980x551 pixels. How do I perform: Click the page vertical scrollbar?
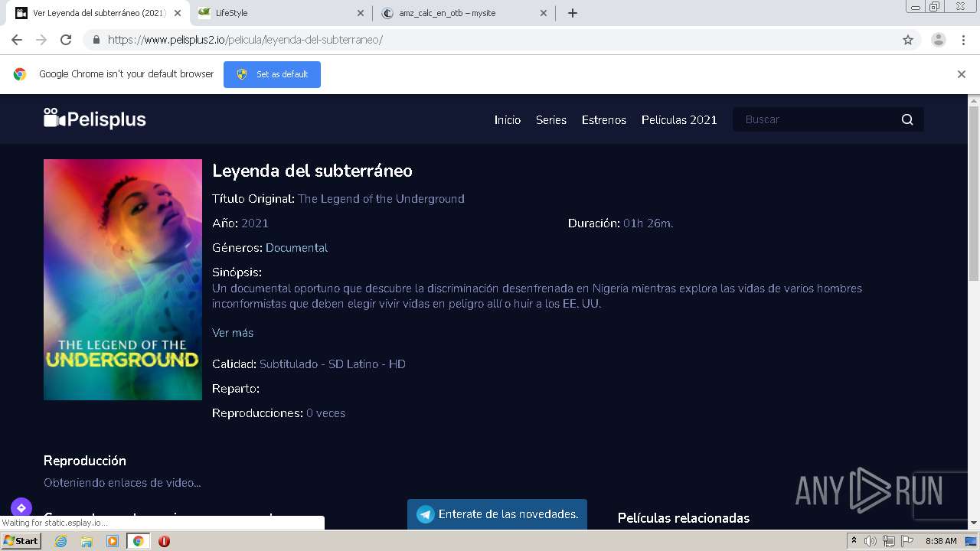coord(974,194)
